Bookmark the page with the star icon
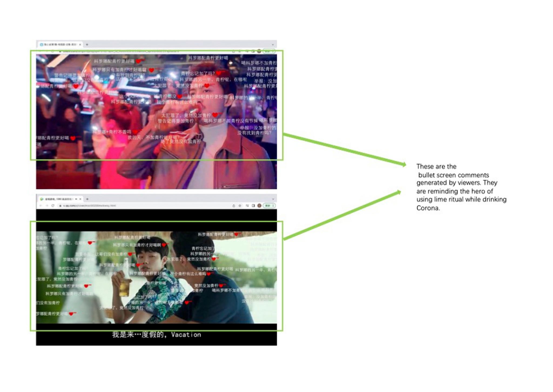553x392 pixels. coord(240,206)
